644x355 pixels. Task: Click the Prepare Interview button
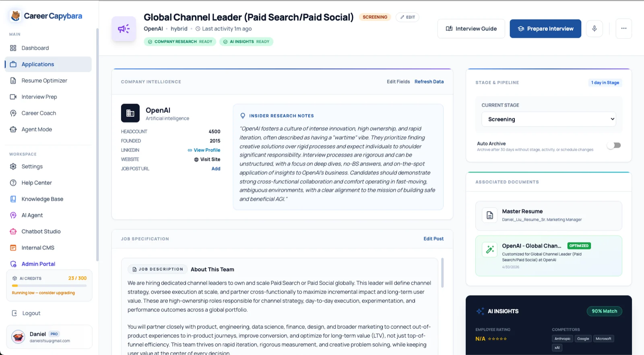[545, 29]
